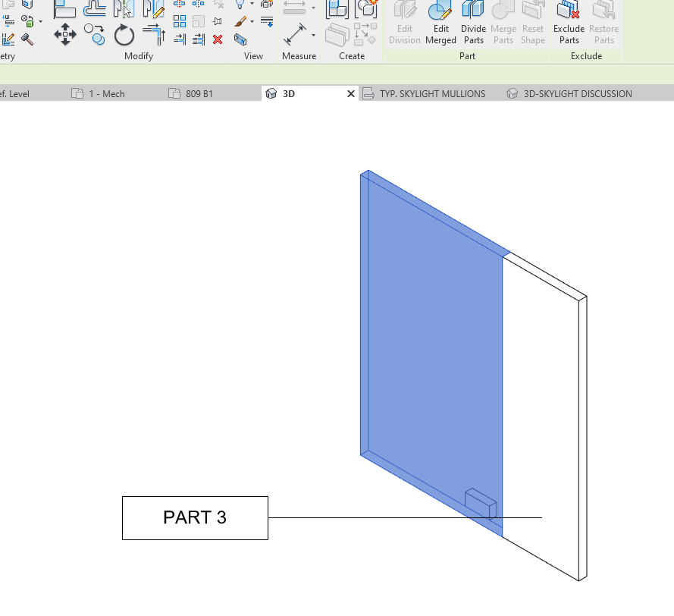Switch to the 809 B1 tab
This screenshot has width=674, height=616.
tap(199, 93)
